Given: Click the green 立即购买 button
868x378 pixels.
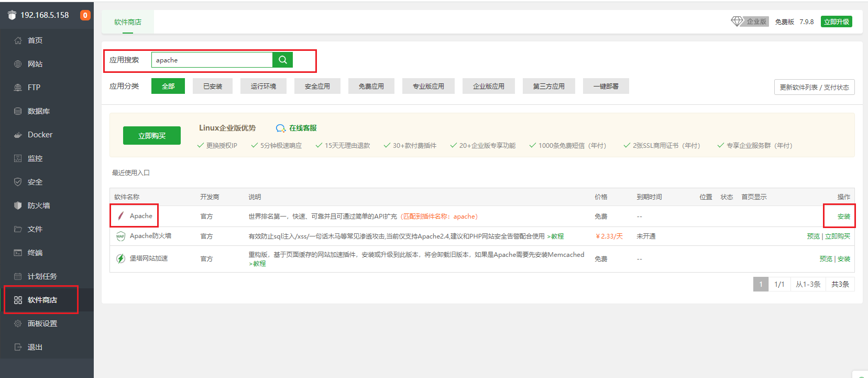Looking at the screenshot, I should (152, 135).
